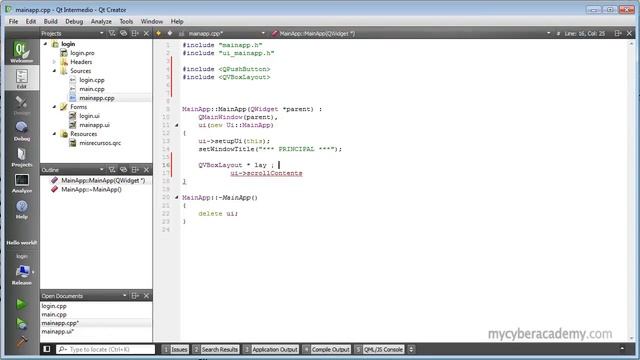
Task: Select login.cpp under Sources
Action: click(91, 80)
